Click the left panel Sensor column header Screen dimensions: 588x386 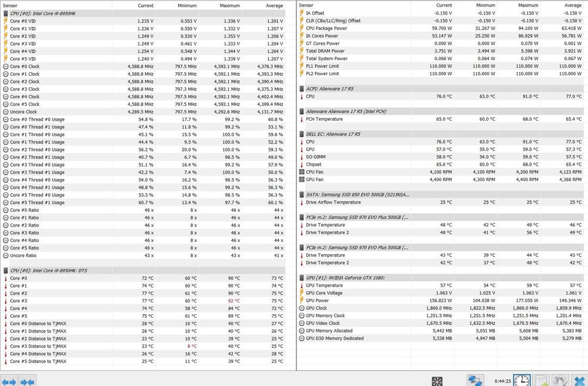coord(11,5)
